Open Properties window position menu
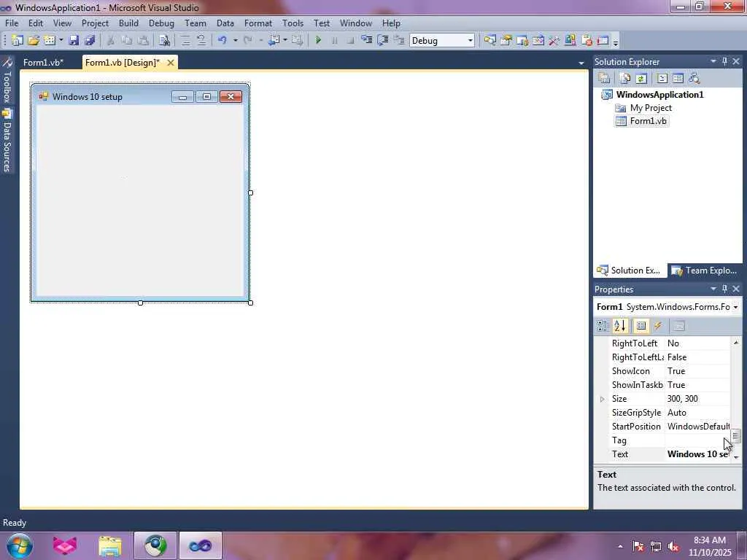This screenshot has width=747, height=560. click(x=713, y=289)
